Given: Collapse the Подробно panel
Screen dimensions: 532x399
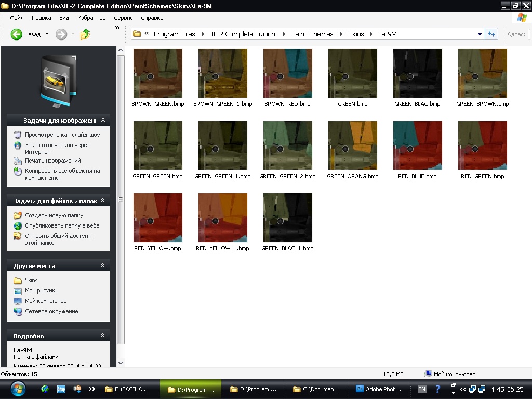Looking at the screenshot, I should [x=102, y=335].
